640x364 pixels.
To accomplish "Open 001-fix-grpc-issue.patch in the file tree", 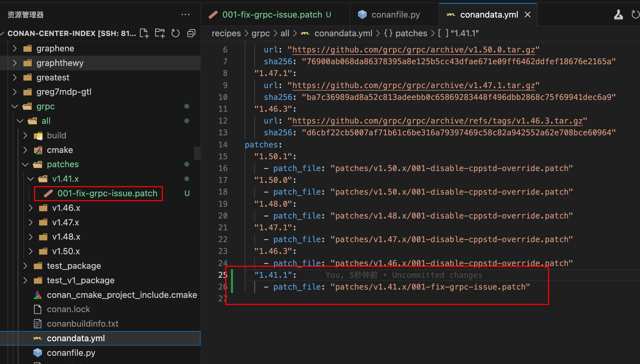I will tap(100, 193).
